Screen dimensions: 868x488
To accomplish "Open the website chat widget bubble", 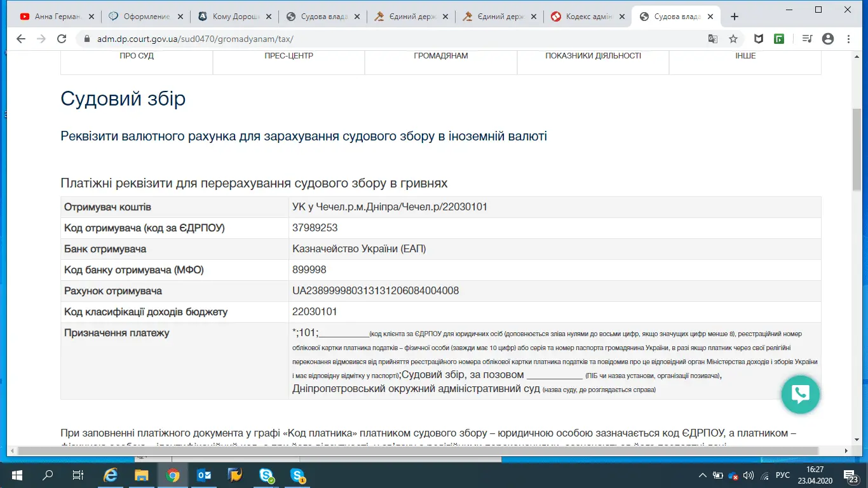I will point(800,395).
